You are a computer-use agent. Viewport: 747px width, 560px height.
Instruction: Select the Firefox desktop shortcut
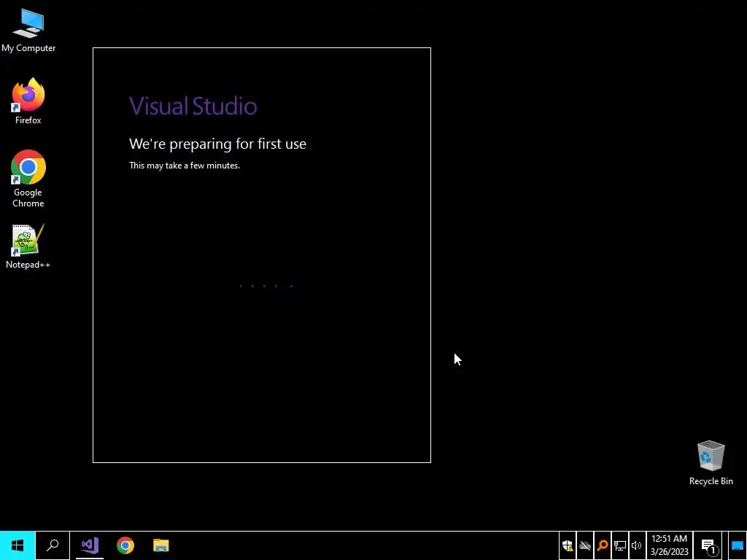click(28, 101)
